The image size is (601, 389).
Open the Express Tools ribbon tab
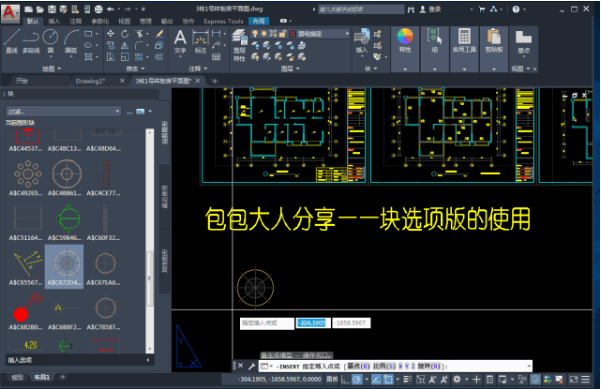223,21
